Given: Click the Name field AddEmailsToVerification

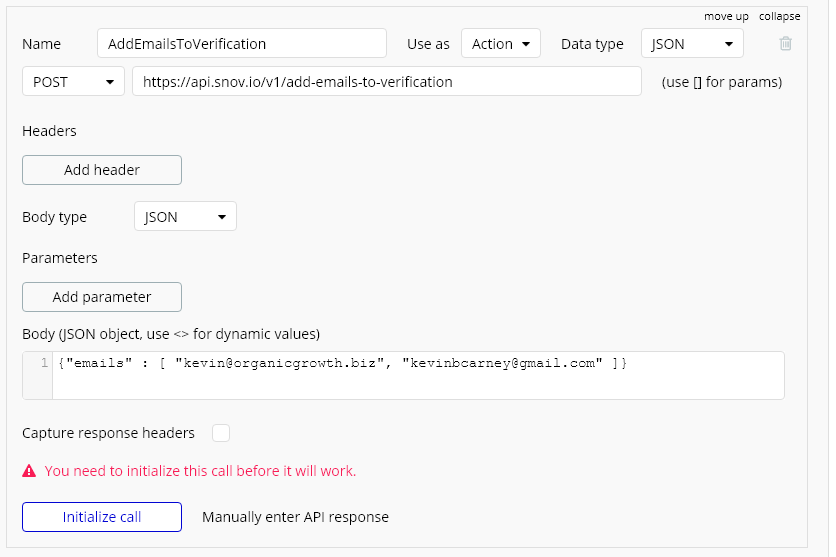Looking at the screenshot, I should 242,44.
